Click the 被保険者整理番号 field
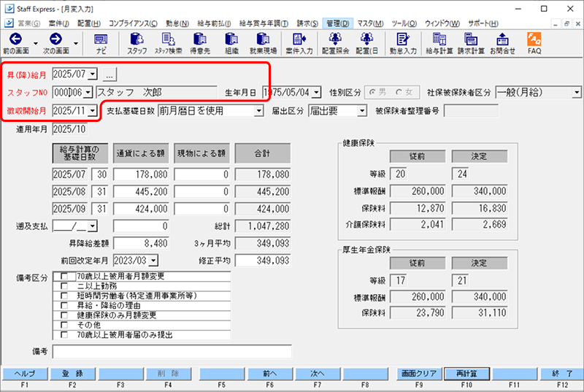 471,110
